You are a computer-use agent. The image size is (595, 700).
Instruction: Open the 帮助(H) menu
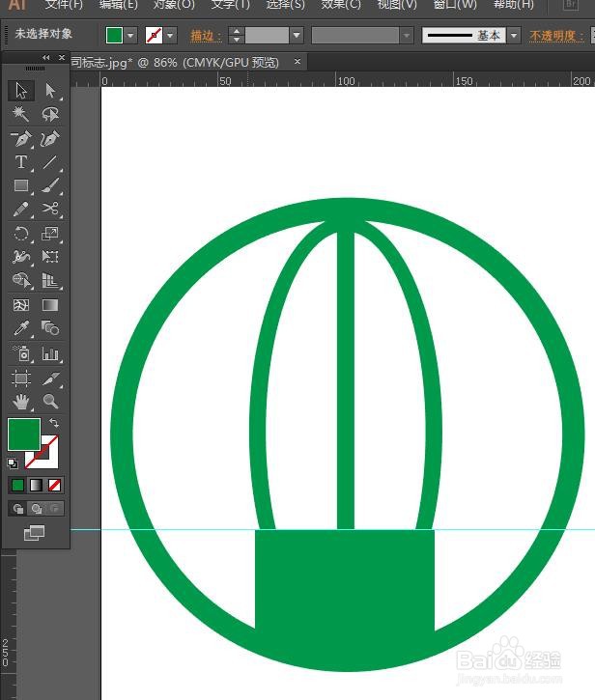tap(514, 5)
